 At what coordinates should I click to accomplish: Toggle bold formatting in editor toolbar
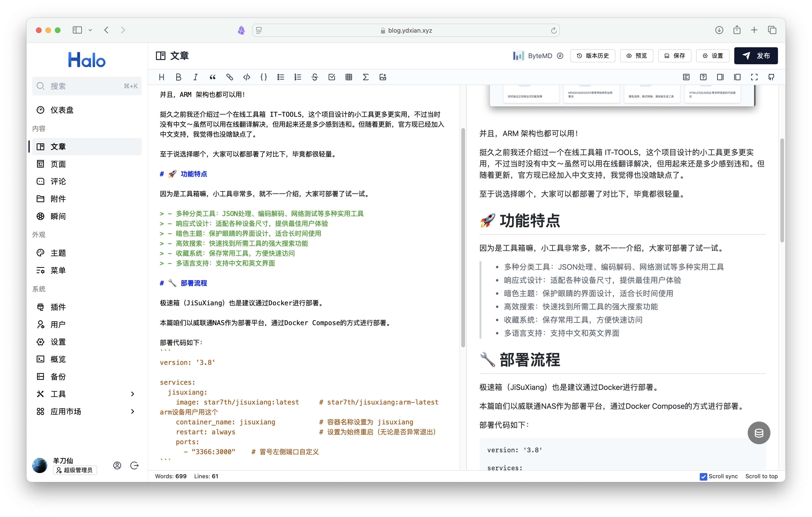(x=178, y=77)
